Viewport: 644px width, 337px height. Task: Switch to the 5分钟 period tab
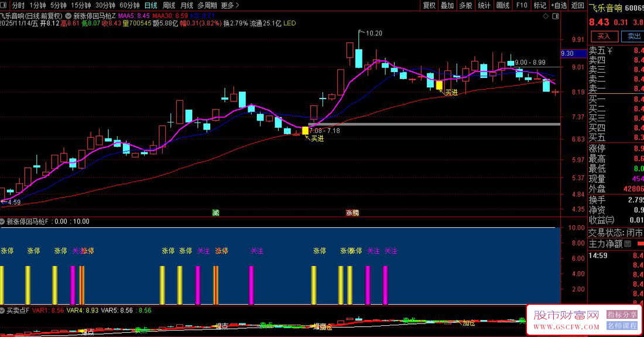[59, 5]
